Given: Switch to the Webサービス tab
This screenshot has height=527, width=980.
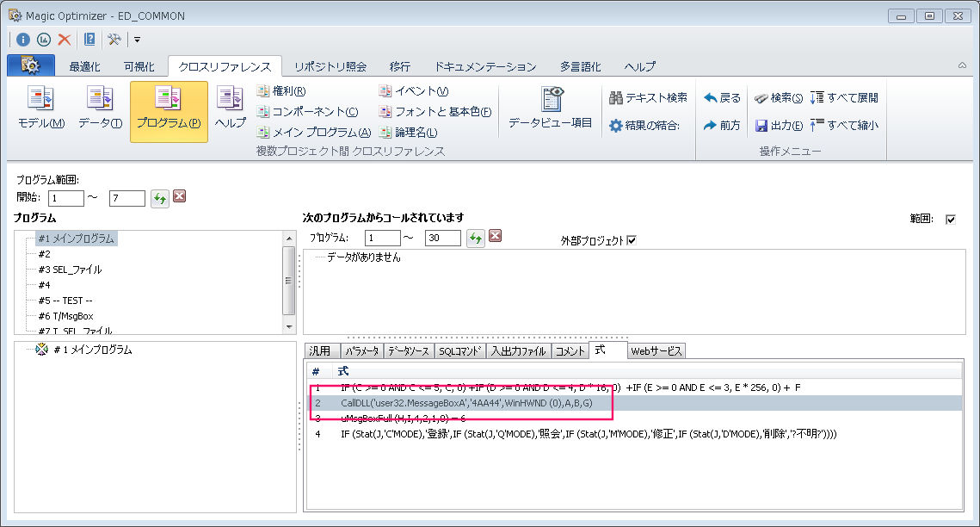Looking at the screenshot, I should (x=656, y=350).
